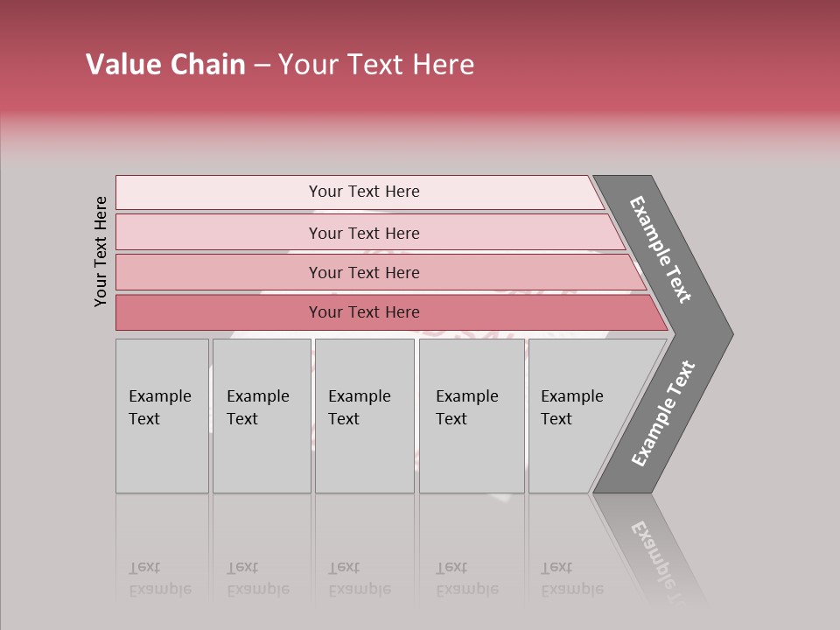Click the upper arm of the dark chevron

click(x=662, y=249)
